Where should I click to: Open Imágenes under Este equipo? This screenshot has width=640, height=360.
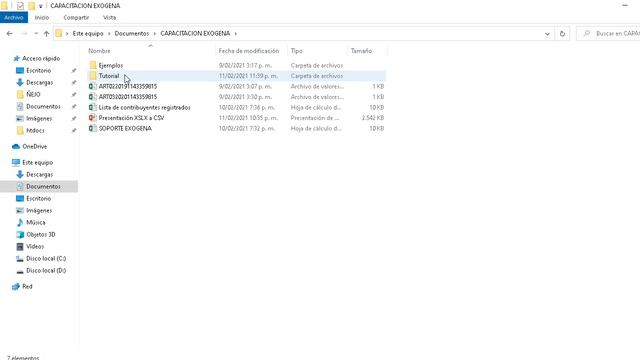[x=39, y=211]
